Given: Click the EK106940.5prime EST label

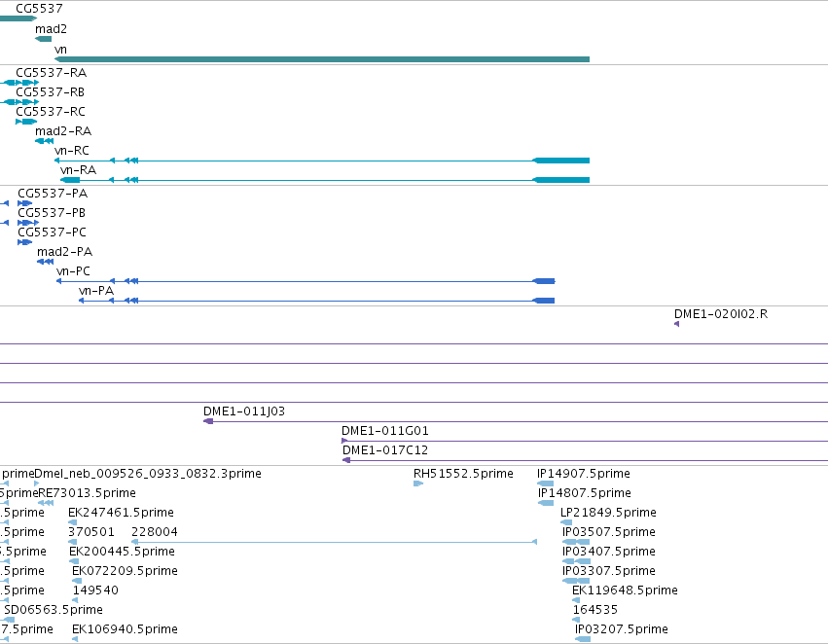Looking at the screenshot, I should pyautogui.click(x=125, y=629).
